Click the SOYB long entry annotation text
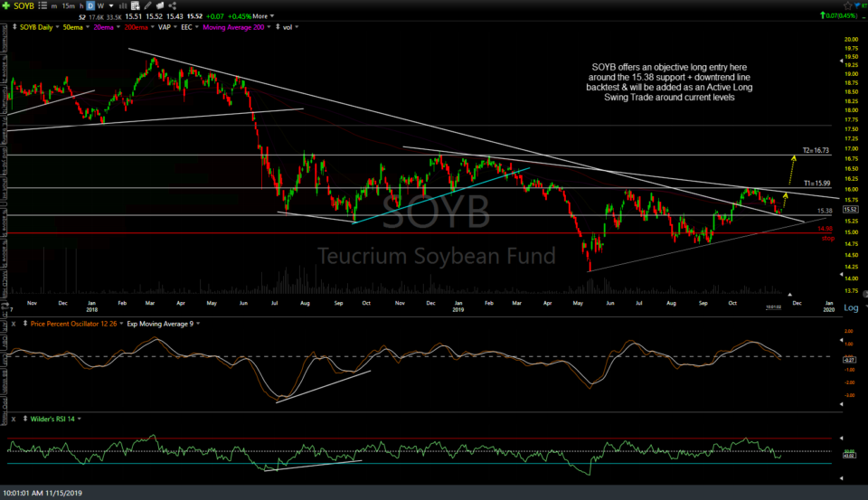Screen dimensions: 868x500 [669, 82]
